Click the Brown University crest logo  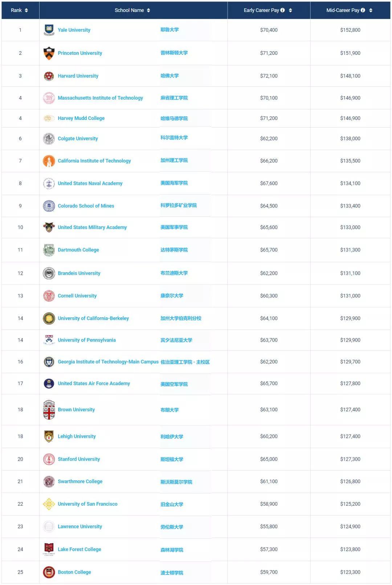tap(49, 409)
